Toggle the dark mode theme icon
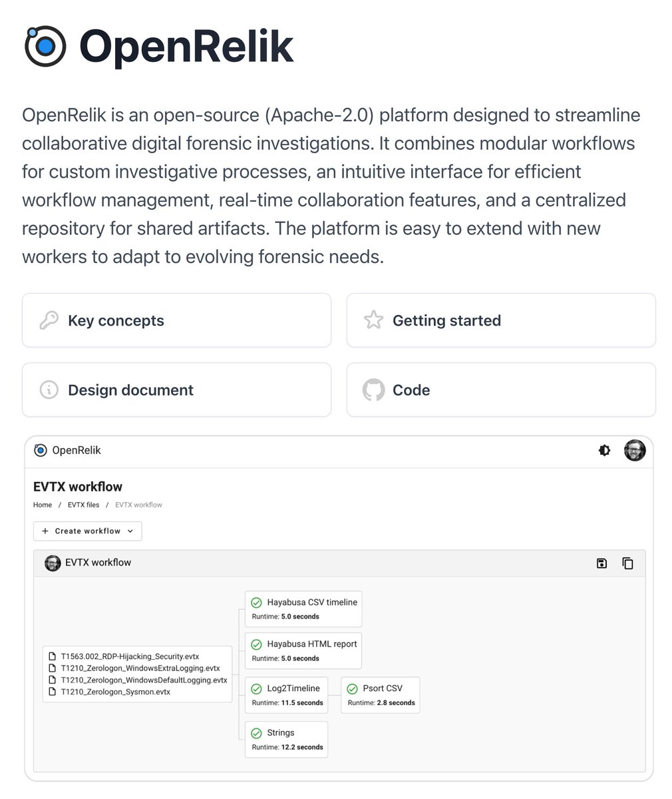Screen dimensions: 672x799 click(x=604, y=450)
